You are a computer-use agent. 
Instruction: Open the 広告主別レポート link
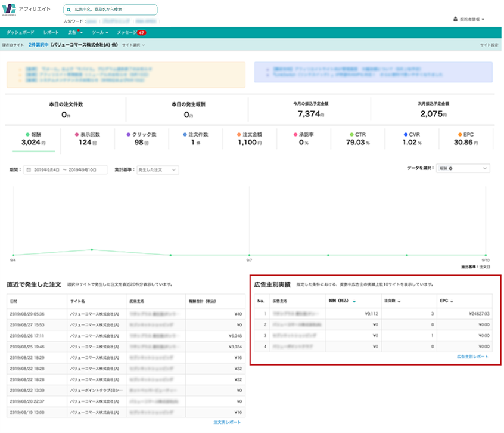(x=472, y=357)
